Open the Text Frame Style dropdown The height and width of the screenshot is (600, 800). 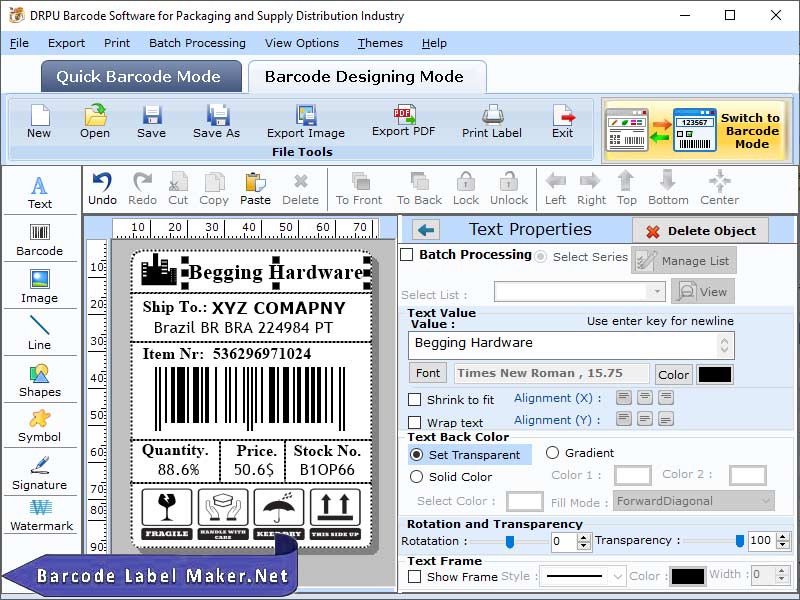coord(582,575)
